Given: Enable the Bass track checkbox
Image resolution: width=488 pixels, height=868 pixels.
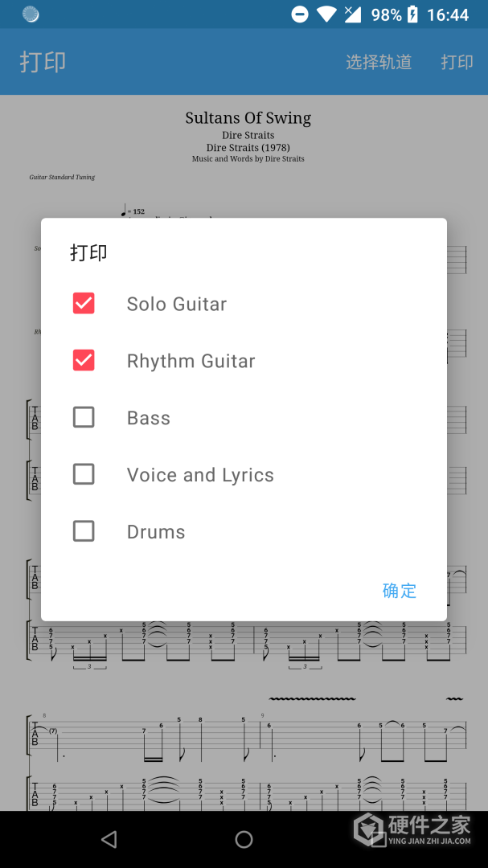Looking at the screenshot, I should 84,417.
